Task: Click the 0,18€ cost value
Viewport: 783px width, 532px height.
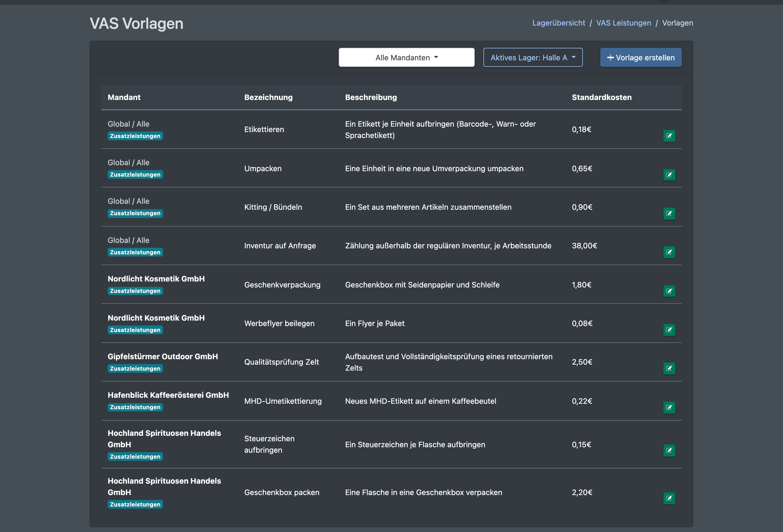Action: click(x=582, y=130)
